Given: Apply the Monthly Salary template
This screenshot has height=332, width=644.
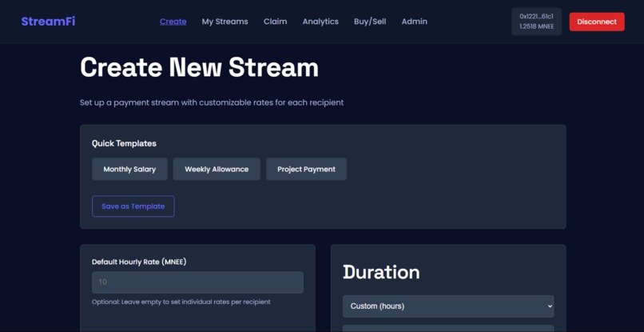Looking at the screenshot, I should point(129,169).
